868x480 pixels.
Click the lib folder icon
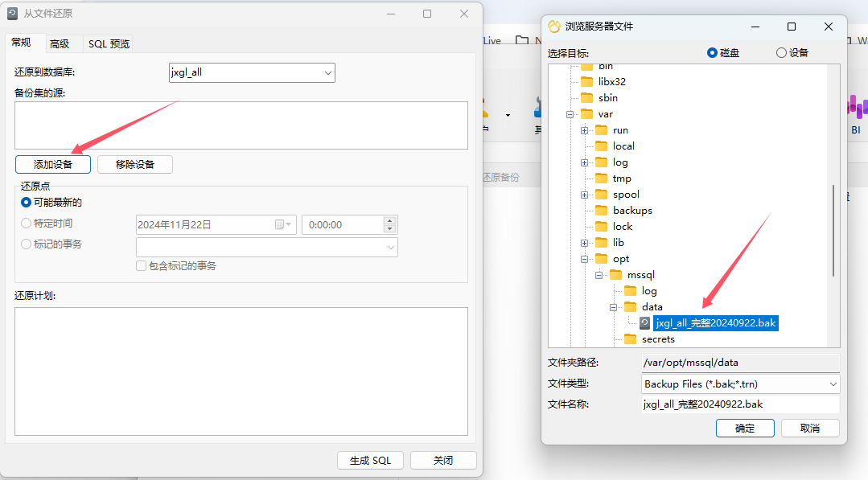tap(601, 242)
